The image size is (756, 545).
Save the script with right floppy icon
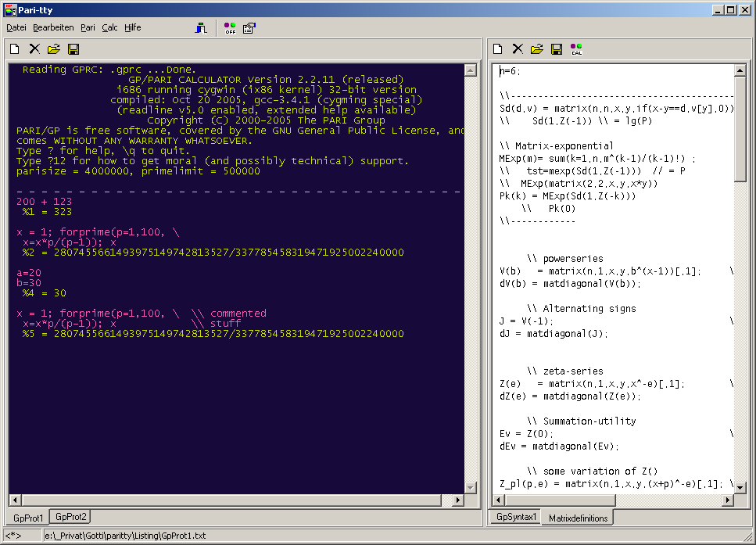pos(557,49)
